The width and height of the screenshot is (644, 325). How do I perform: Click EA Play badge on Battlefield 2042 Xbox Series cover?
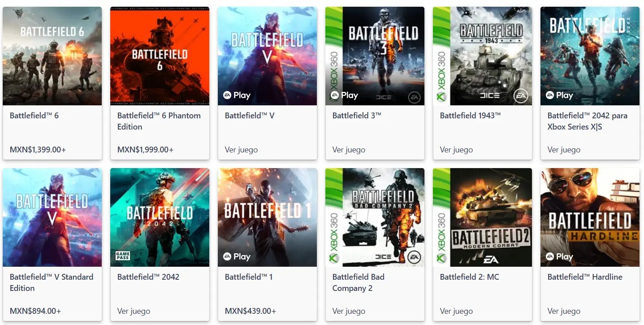coord(559,95)
